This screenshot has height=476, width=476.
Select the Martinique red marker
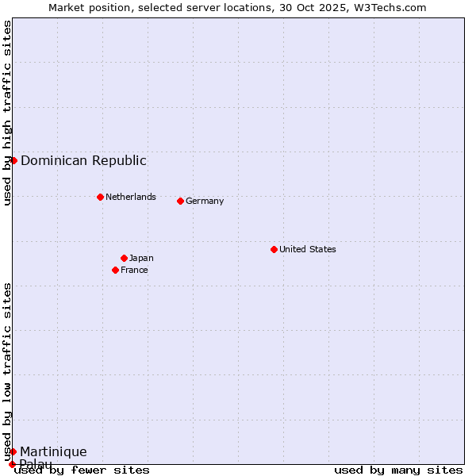13,451
